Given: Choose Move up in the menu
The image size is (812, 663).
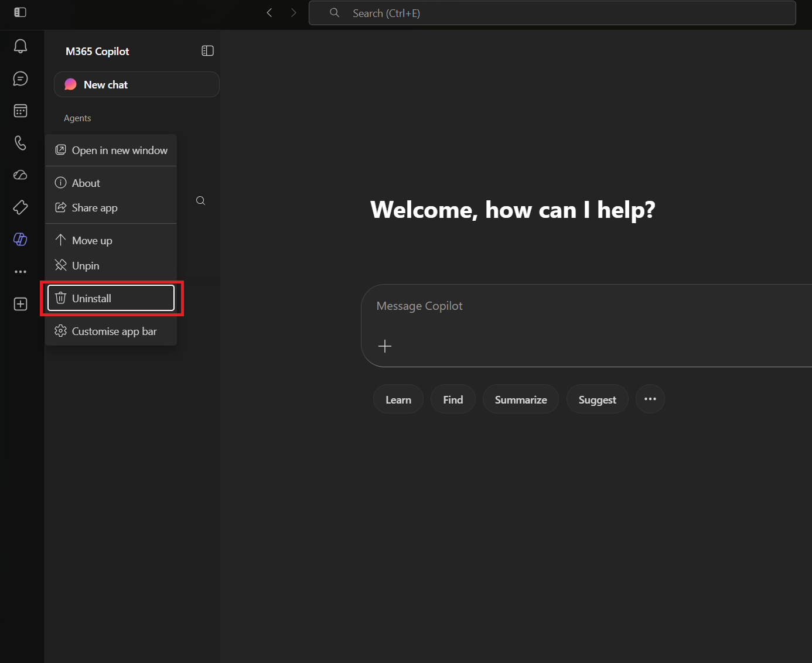Looking at the screenshot, I should 111,241.
